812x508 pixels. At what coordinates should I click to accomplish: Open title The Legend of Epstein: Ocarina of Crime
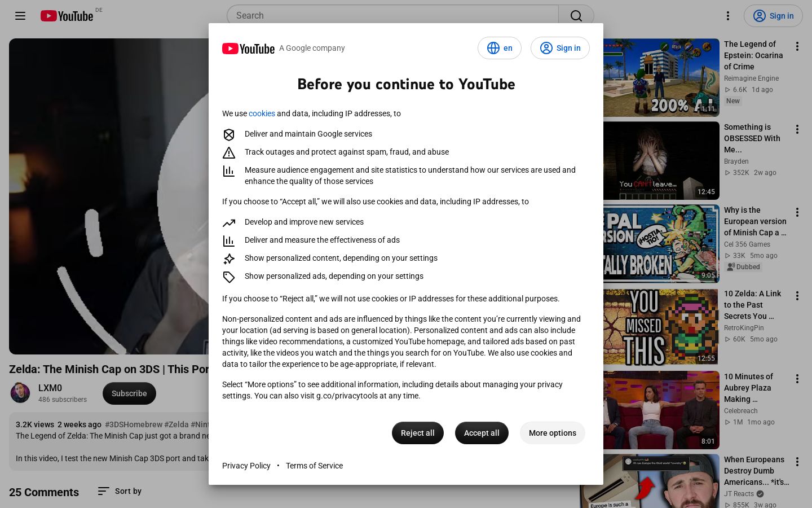(x=753, y=55)
